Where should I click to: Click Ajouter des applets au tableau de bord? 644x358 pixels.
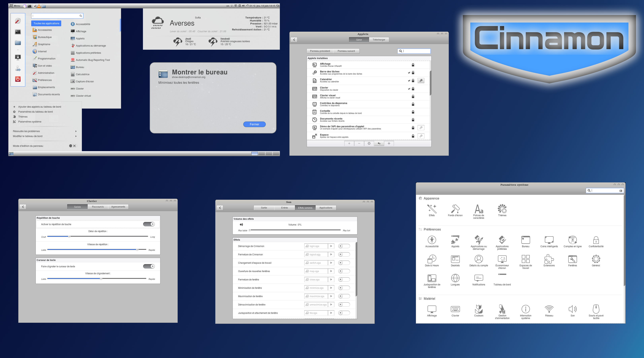[x=40, y=107]
